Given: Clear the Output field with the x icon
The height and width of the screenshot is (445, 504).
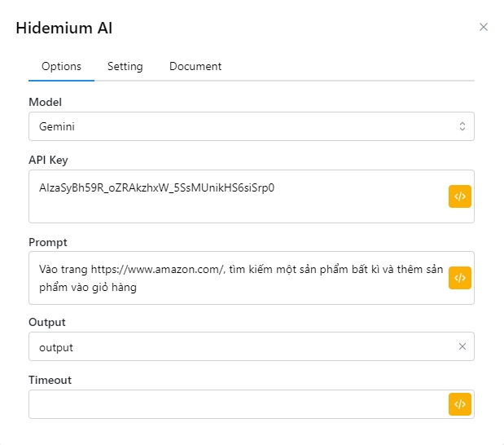Looking at the screenshot, I should (462, 346).
